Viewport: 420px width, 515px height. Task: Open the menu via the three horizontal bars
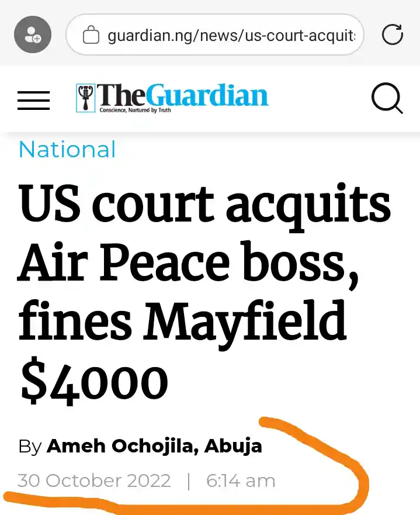pyautogui.click(x=33, y=99)
